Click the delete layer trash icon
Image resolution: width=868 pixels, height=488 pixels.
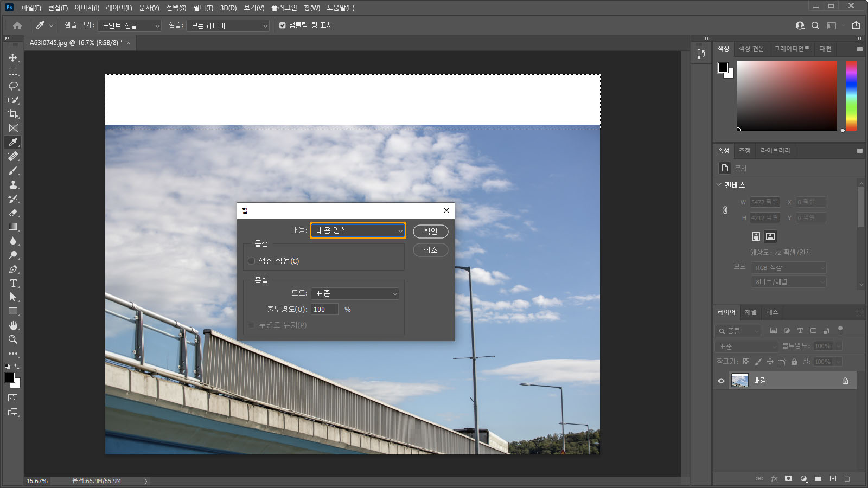pos(847,479)
